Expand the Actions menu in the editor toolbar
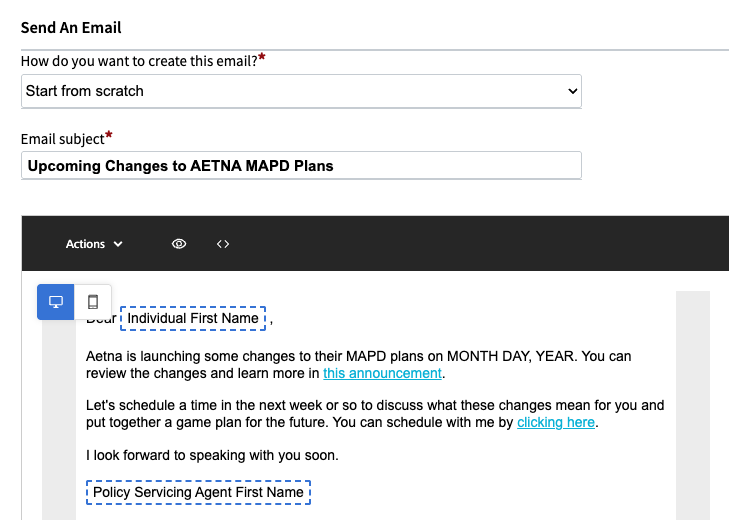This screenshot has width=729, height=520. pos(94,244)
